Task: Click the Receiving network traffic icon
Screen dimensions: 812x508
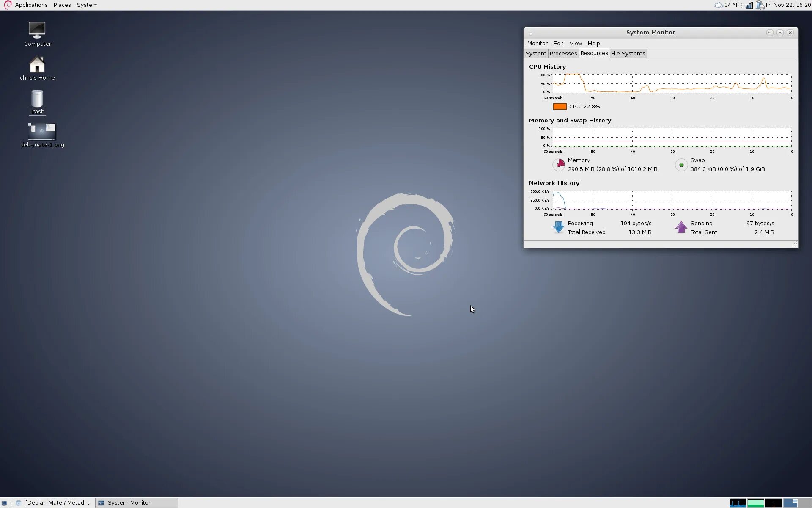Action: coord(558,227)
